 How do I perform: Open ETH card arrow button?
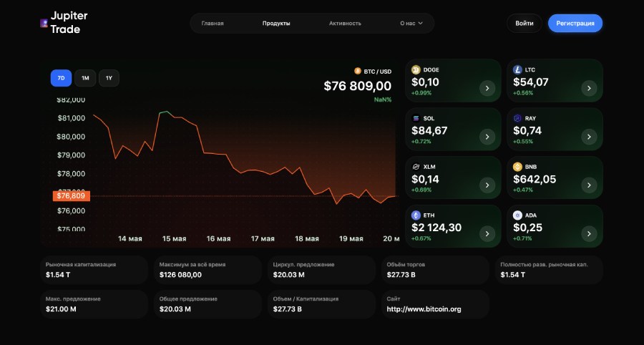pyautogui.click(x=487, y=233)
